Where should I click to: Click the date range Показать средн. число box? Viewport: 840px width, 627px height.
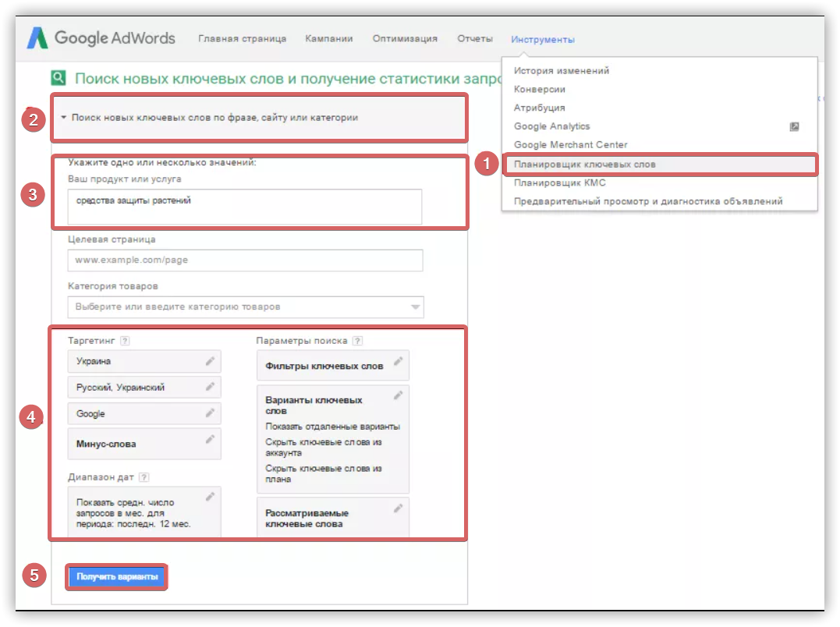pyautogui.click(x=144, y=512)
